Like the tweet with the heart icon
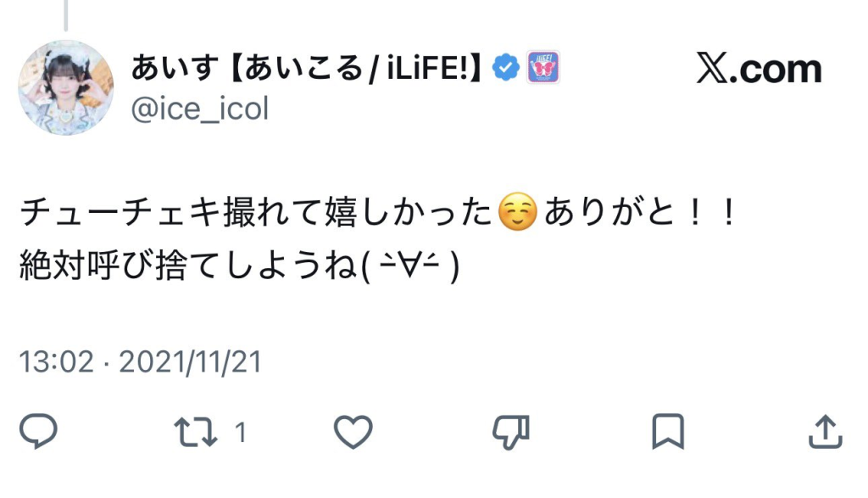Screen dimensions: 868x498 (x=353, y=432)
